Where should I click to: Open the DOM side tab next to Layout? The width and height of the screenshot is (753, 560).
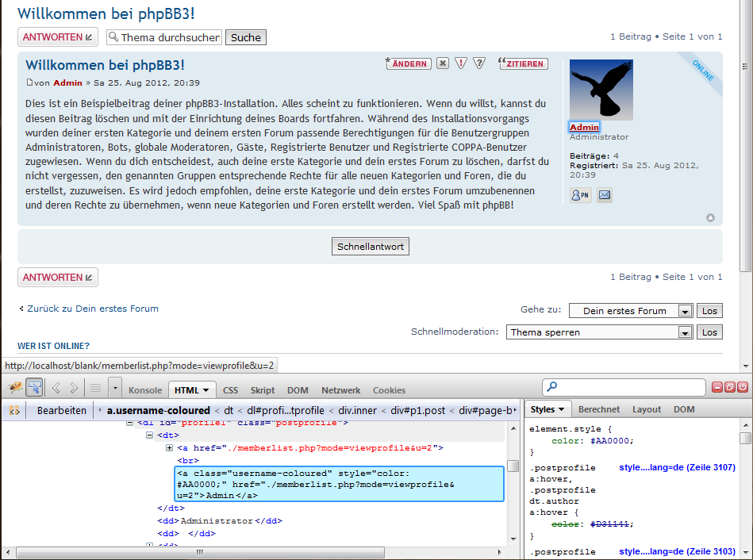coord(684,409)
